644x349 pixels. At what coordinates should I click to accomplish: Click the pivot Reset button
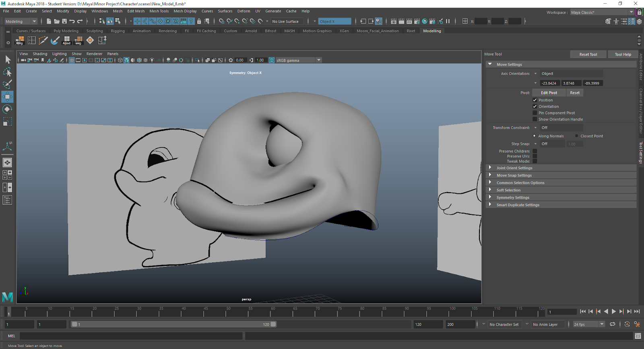click(x=575, y=93)
